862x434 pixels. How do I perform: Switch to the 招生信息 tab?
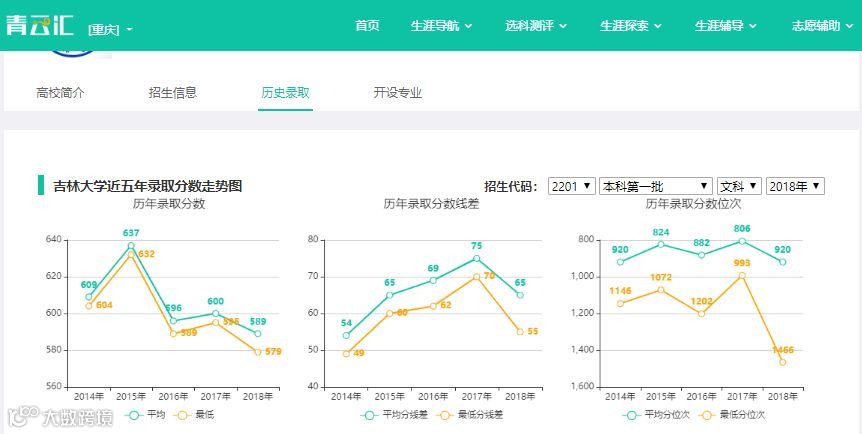pyautogui.click(x=173, y=92)
